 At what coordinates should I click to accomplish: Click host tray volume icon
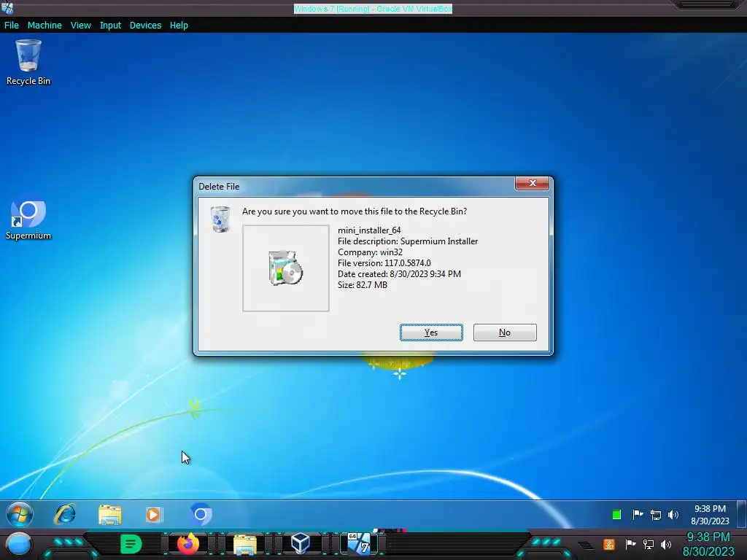click(666, 544)
